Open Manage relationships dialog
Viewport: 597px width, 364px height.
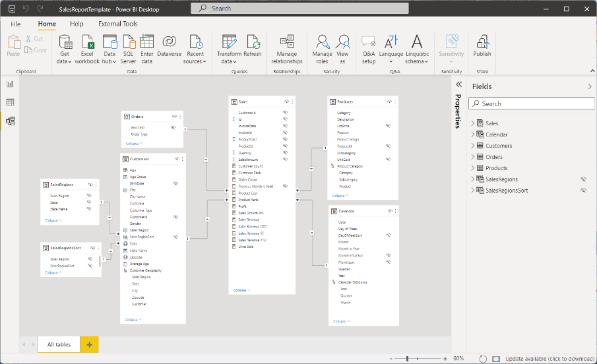(x=287, y=49)
